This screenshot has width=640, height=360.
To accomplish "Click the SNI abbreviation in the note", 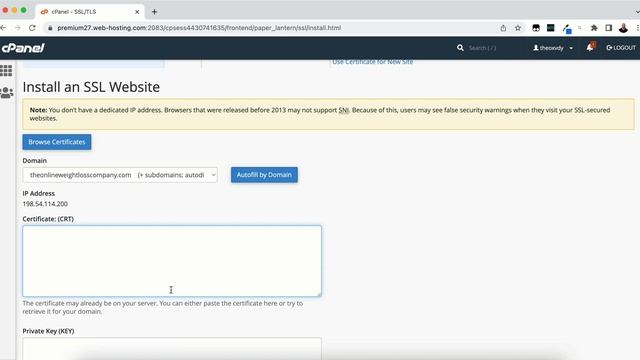I will pos(344,110).
